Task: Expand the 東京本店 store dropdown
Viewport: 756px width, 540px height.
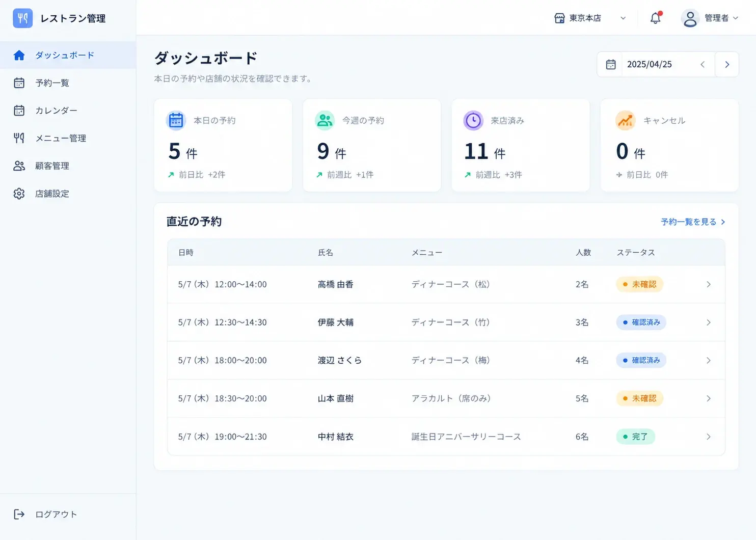Action: click(x=623, y=18)
